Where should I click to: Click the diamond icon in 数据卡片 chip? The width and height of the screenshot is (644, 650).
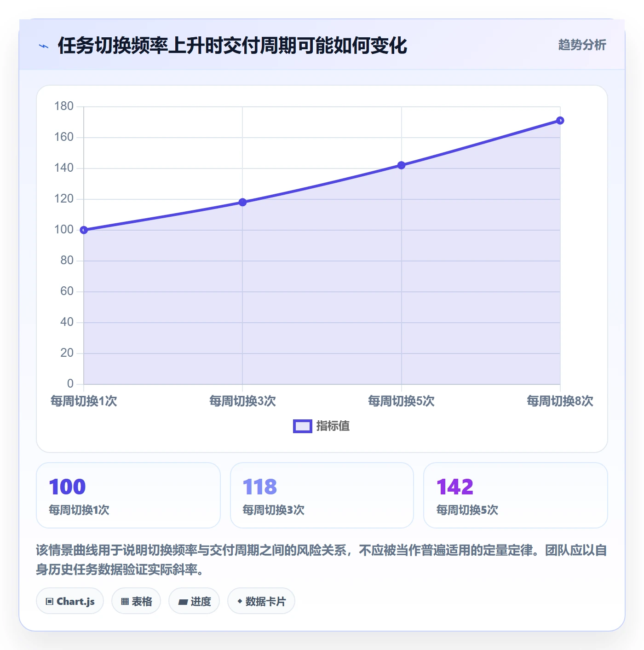[240, 601]
